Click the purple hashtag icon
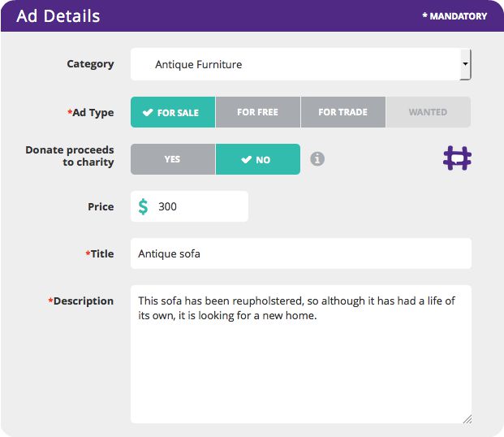This screenshot has height=437, width=504. click(x=457, y=158)
